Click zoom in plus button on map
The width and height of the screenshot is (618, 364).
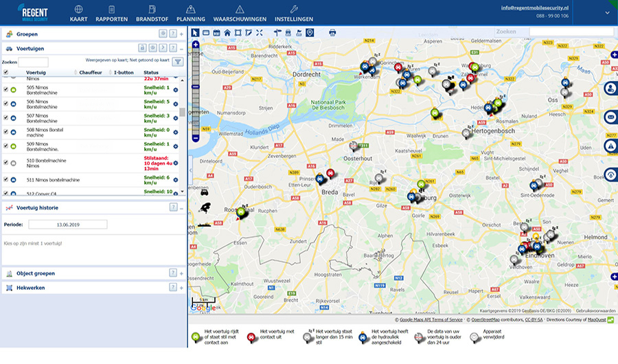click(196, 45)
